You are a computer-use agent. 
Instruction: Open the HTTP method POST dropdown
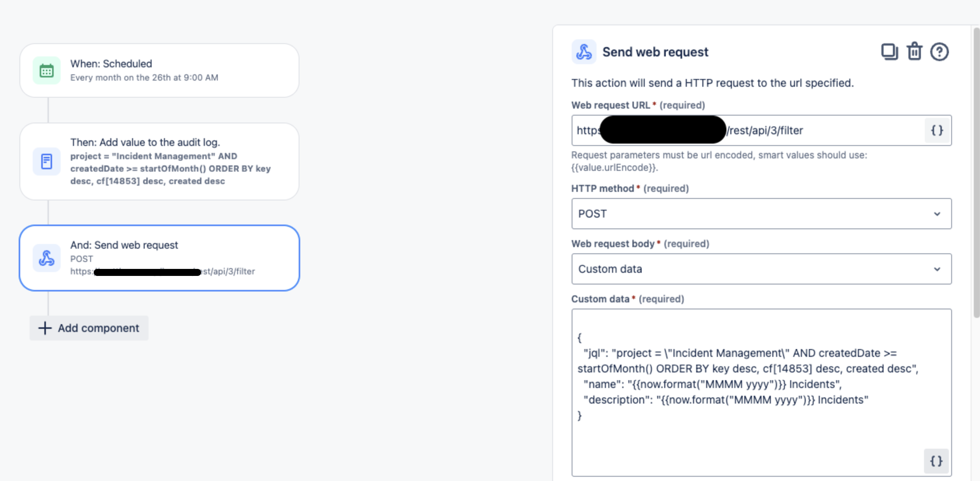tap(761, 214)
